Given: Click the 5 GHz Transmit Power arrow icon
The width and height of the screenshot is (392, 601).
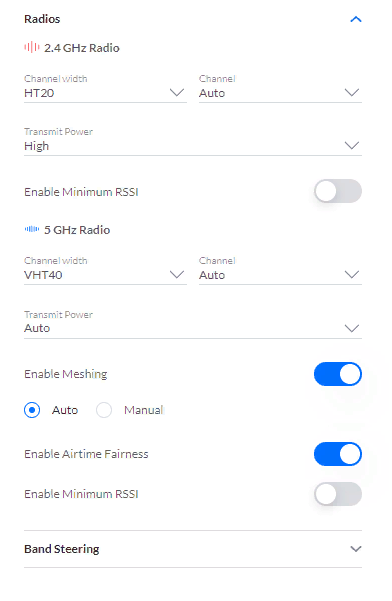Looking at the screenshot, I should point(351,328).
